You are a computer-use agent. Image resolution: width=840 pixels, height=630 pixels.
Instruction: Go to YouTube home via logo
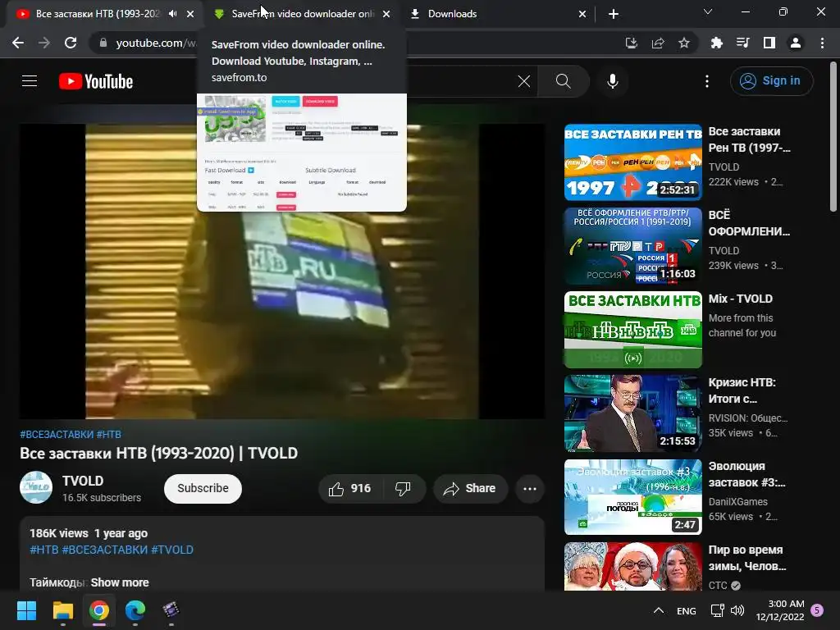[96, 81]
